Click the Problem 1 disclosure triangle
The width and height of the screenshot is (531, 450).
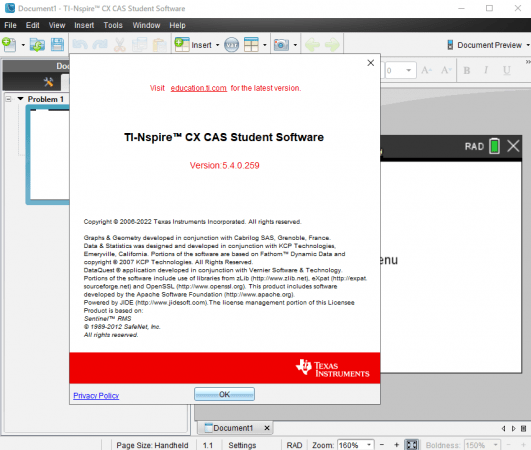tap(21, 99)
